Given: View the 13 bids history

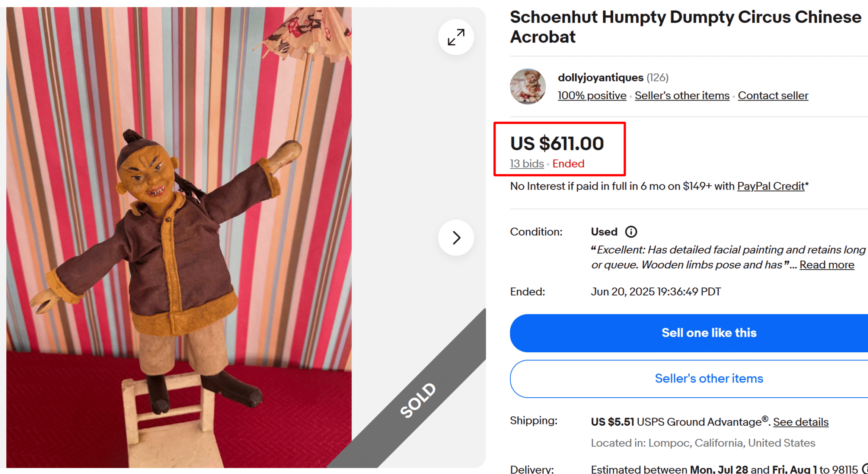Looking at the screenshot, I should pos(527,164).
